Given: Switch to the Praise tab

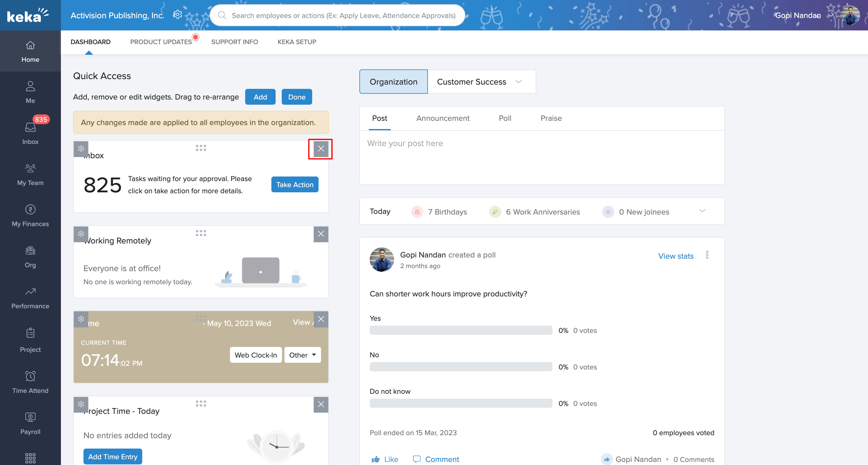Looking at the screenshot, I should pos(551,118).
